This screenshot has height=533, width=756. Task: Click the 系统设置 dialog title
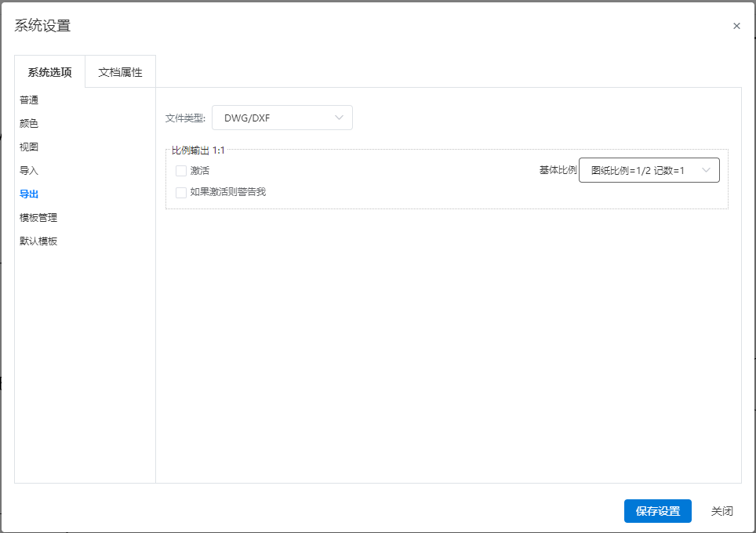point(42,26)
